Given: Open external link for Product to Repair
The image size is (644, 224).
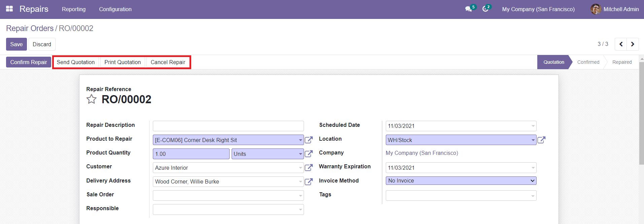Looking at the screenshot, I should click(x=308, y=140).
